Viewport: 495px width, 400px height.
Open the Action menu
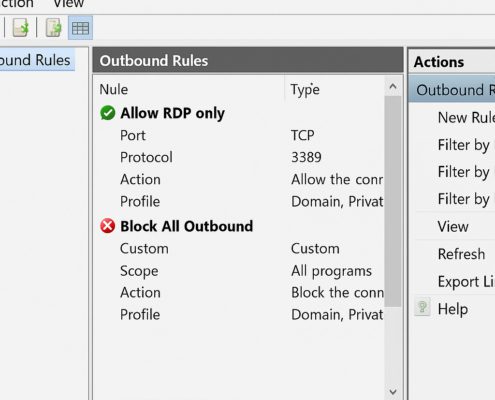pos(17,4)
